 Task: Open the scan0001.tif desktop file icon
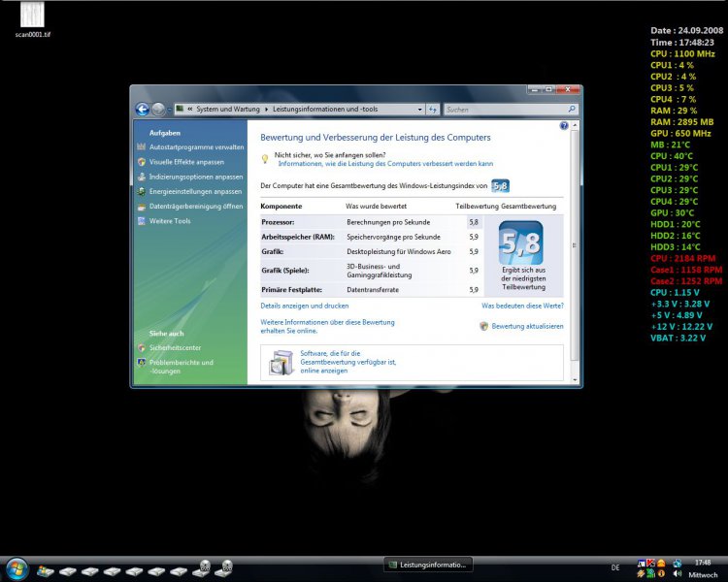coord(32,20)
